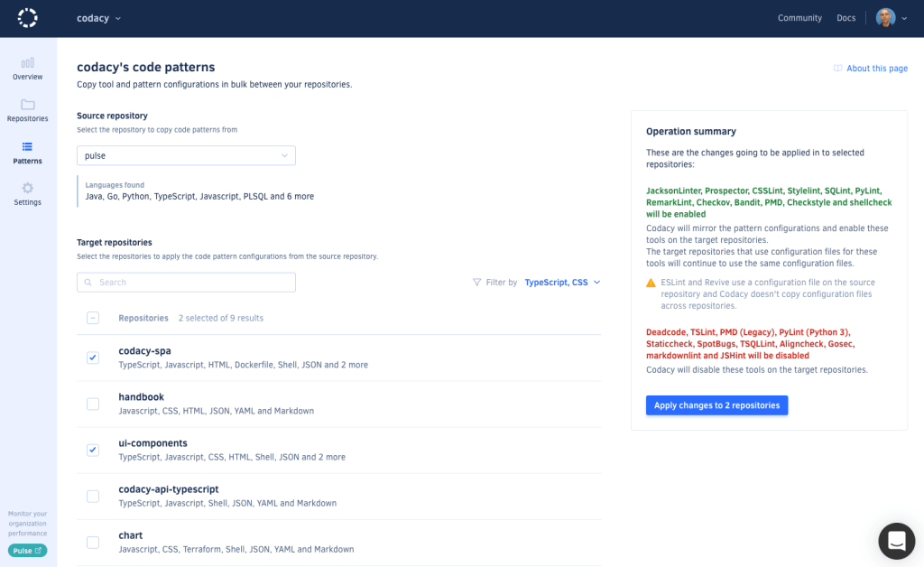Image resolution: width=924 pixels, height=567 pixels.
Task: Open the Community menu item
Action: tap(799, 17)
